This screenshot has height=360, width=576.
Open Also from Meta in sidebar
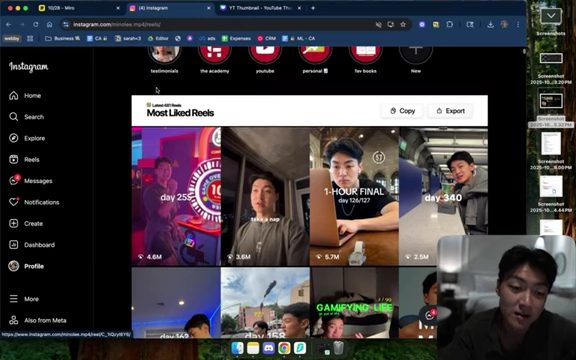(37, 320)
